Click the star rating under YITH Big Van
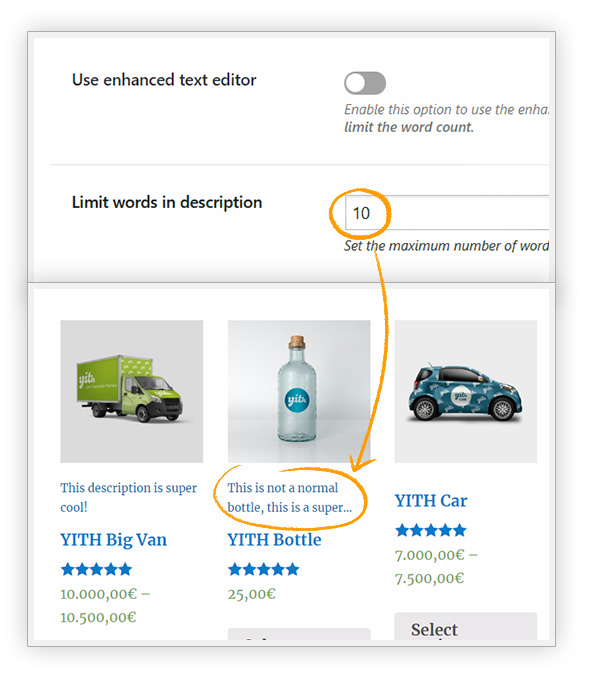Screen dimensions: 600x681 (x=96, y=569)
